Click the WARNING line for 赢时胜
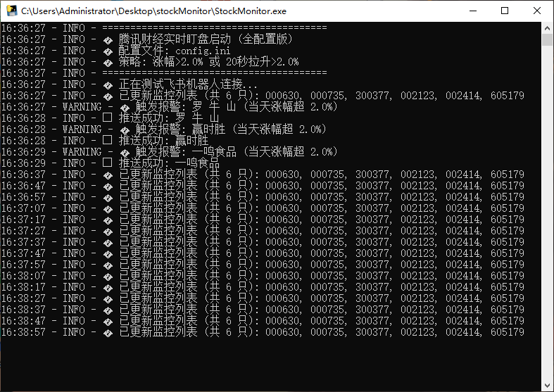 [164, 129]
